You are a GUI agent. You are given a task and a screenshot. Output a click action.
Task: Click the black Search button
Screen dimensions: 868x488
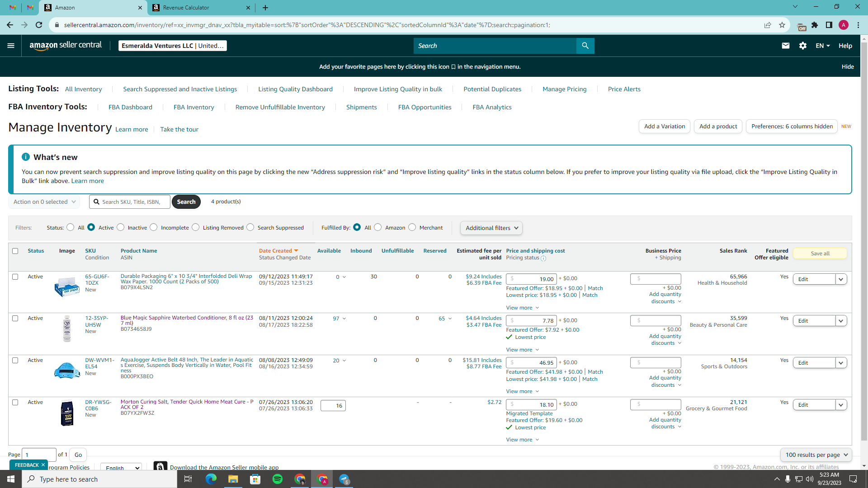coord(186,202)
